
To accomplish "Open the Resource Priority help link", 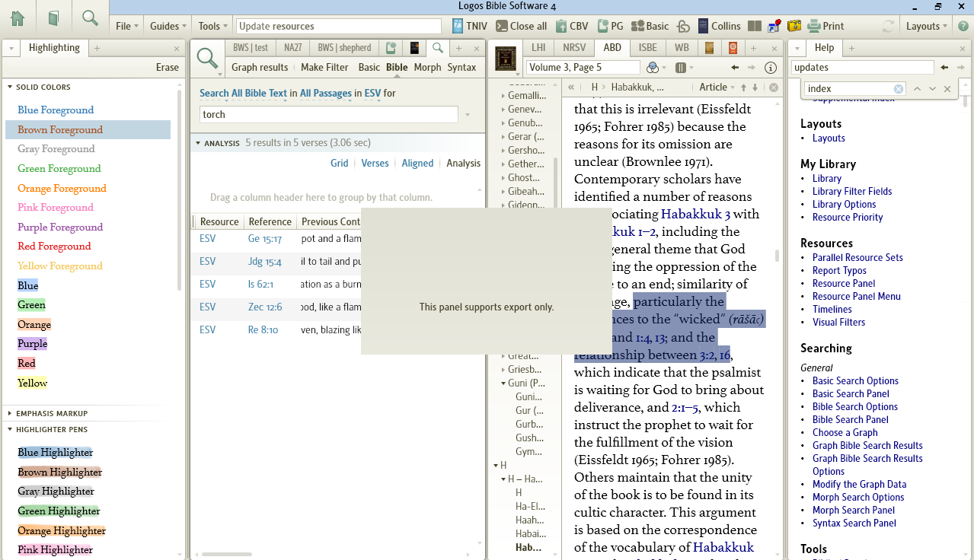I will point(848,217).
